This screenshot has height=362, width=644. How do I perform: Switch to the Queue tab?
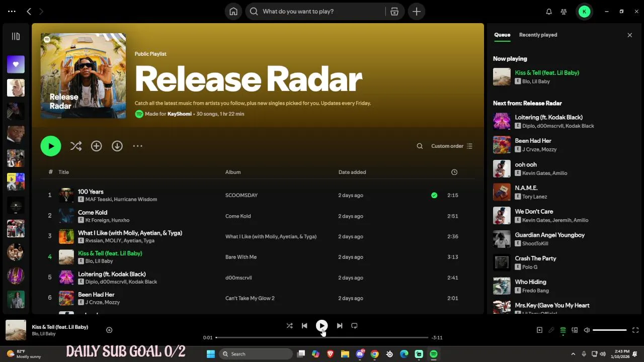tap(502, 35)
